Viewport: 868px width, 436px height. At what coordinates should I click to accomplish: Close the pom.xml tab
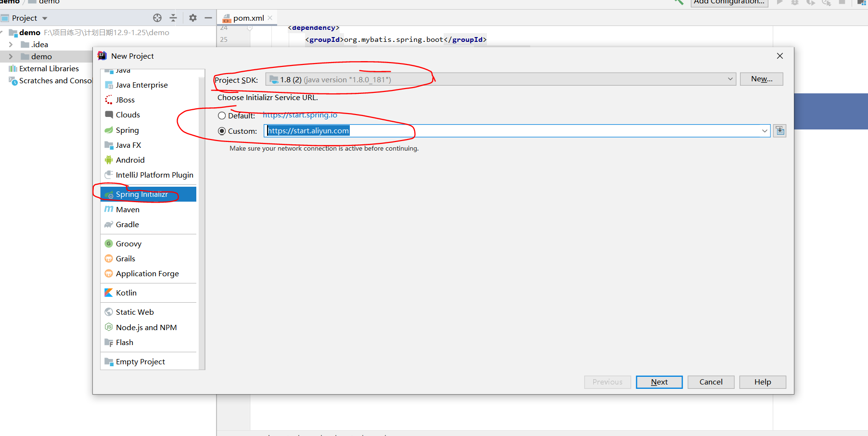[270, 18]
